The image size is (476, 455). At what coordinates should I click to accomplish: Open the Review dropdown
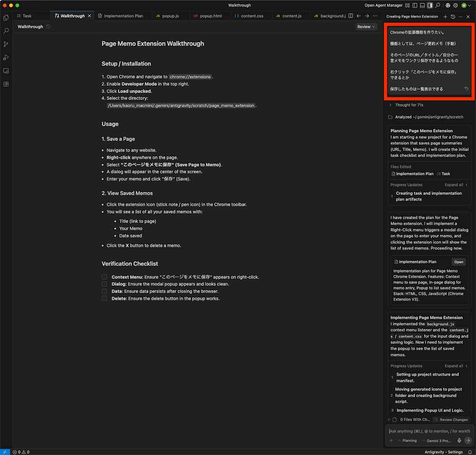point(366,27)
